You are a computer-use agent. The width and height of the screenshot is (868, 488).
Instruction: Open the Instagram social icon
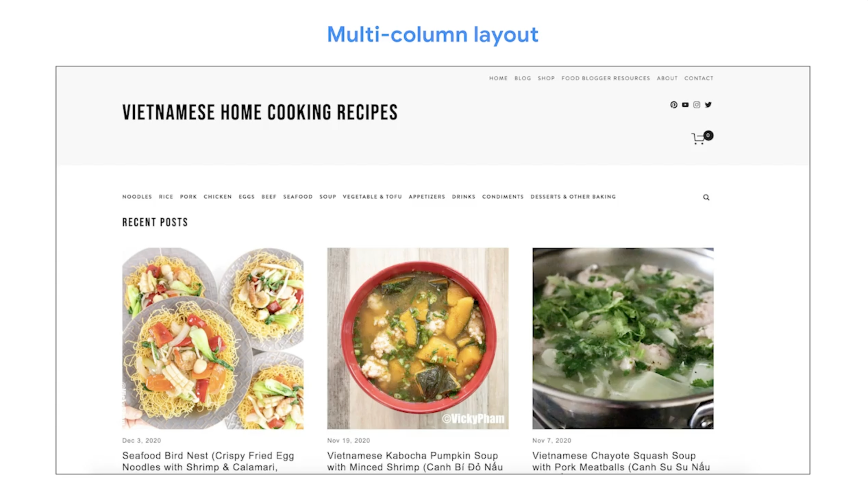tap(696, 105)
